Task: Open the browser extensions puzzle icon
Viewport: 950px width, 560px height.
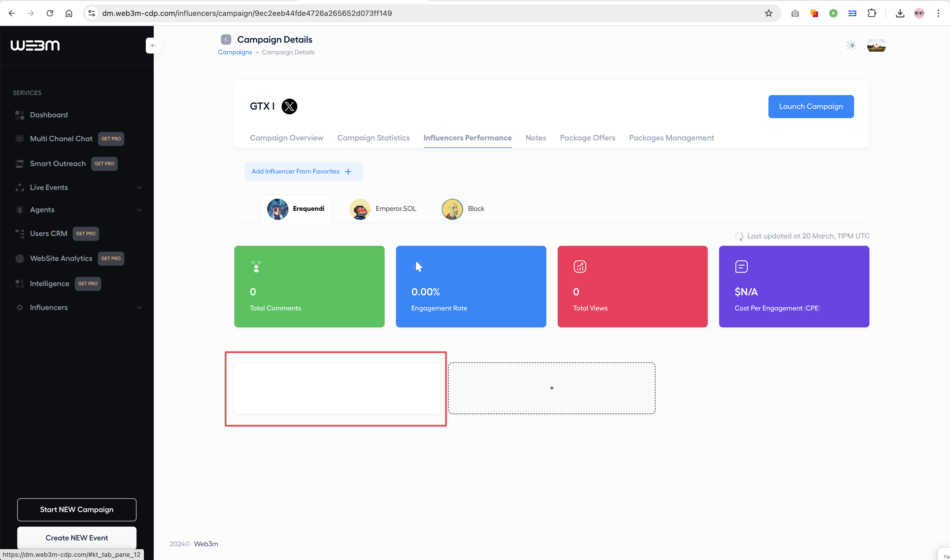Action: [872, 14]
